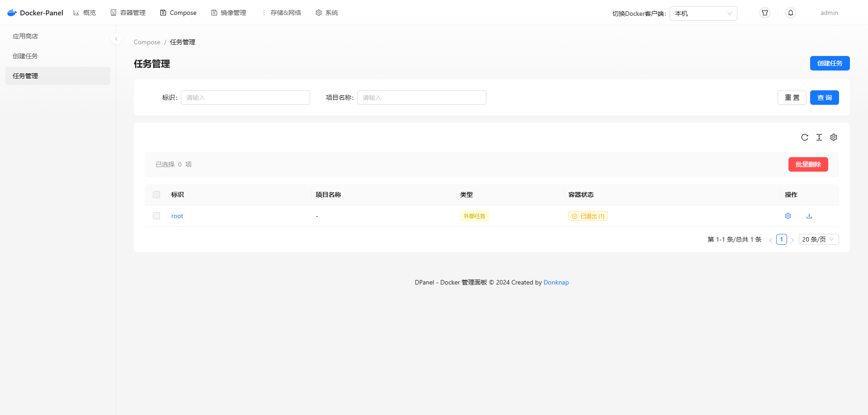Collapse the left sidebar with the arrow
The width and height of the screenshot is (868, 415).
(116, 39)
